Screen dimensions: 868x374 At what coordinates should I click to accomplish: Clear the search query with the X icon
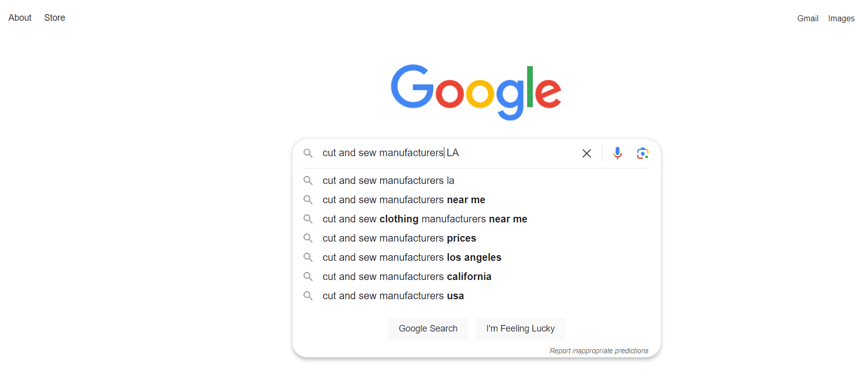click(x=586, y=153)
